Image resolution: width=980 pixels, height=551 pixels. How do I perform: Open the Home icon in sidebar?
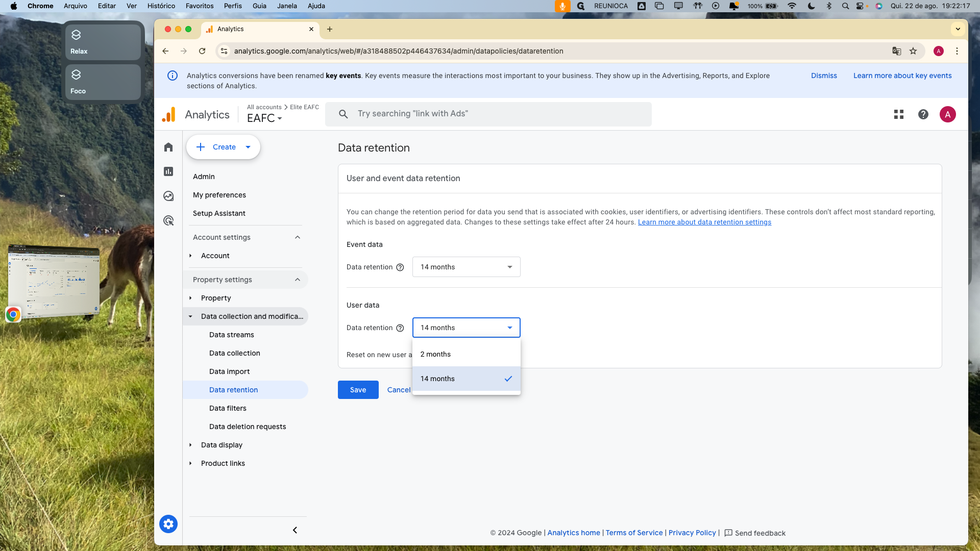pos(168,147)
